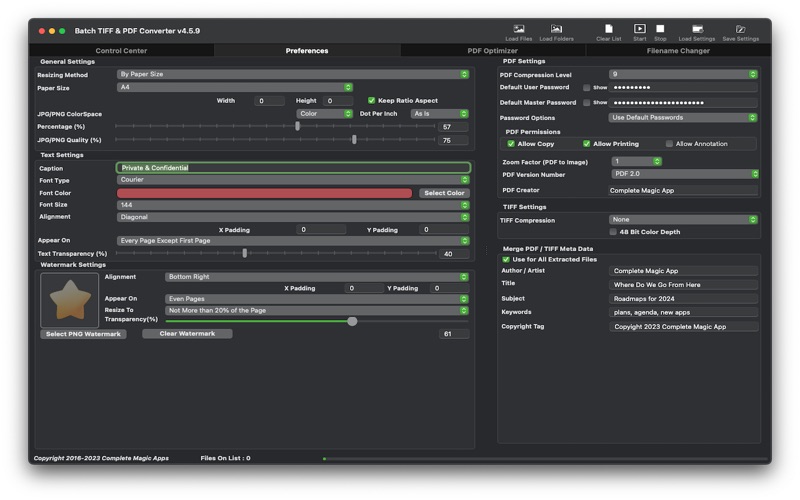Open the Dot Per Inch dropdown

coord(439,114)
